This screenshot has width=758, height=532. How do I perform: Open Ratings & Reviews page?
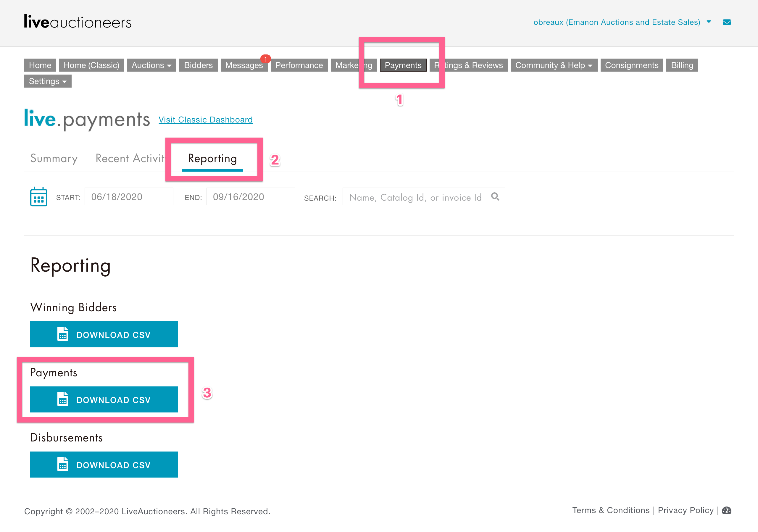[468, 65]
